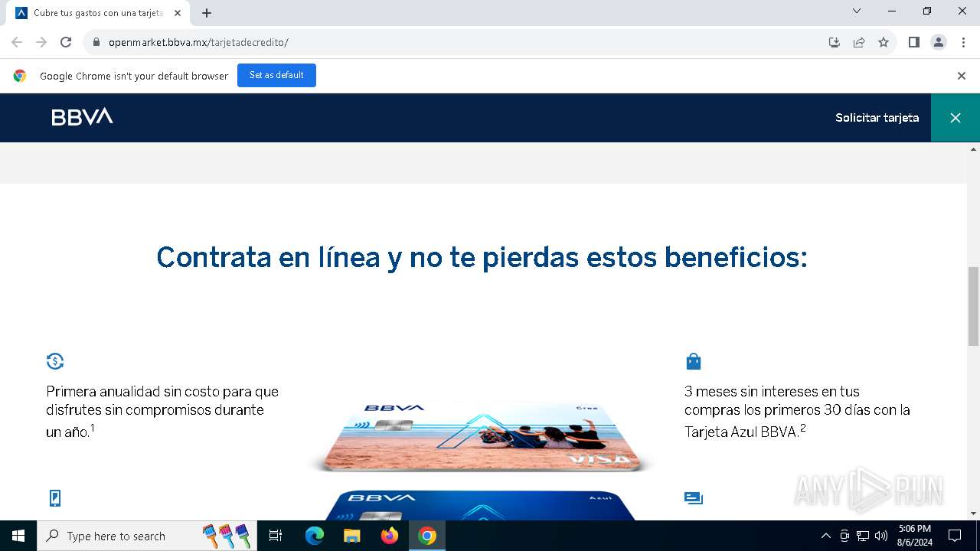Close the teal X menu button
980x551 pixels.
click(955, 118)
